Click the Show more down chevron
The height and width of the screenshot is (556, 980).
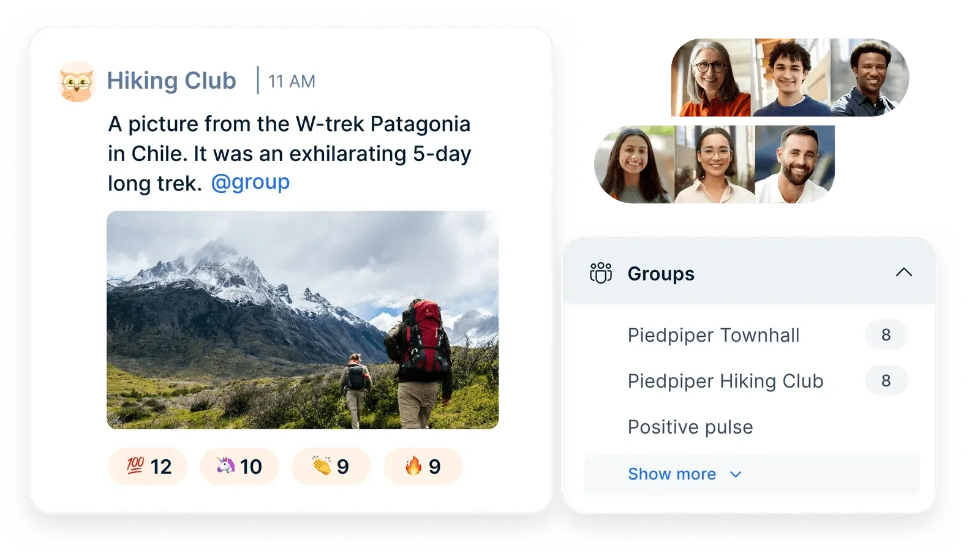point(736,475)
